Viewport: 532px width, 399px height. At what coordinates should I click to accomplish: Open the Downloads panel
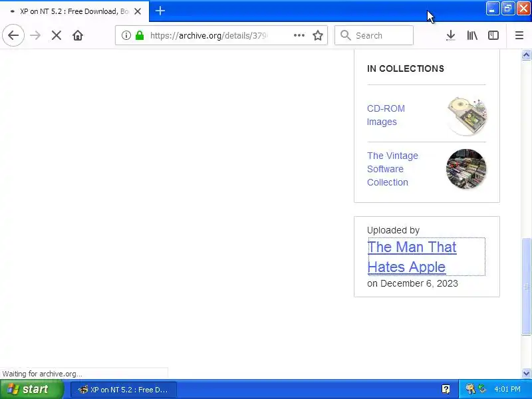click(x=451, y=35)
